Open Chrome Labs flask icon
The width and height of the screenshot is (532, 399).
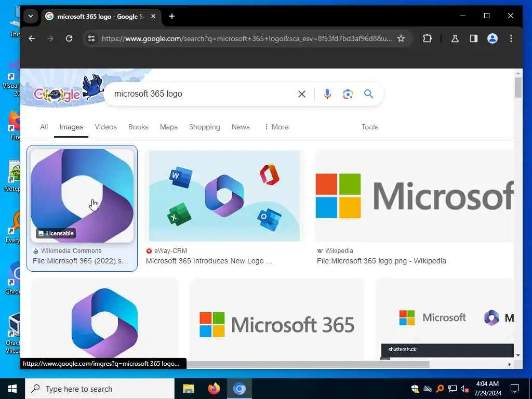[x=455, y=38]
